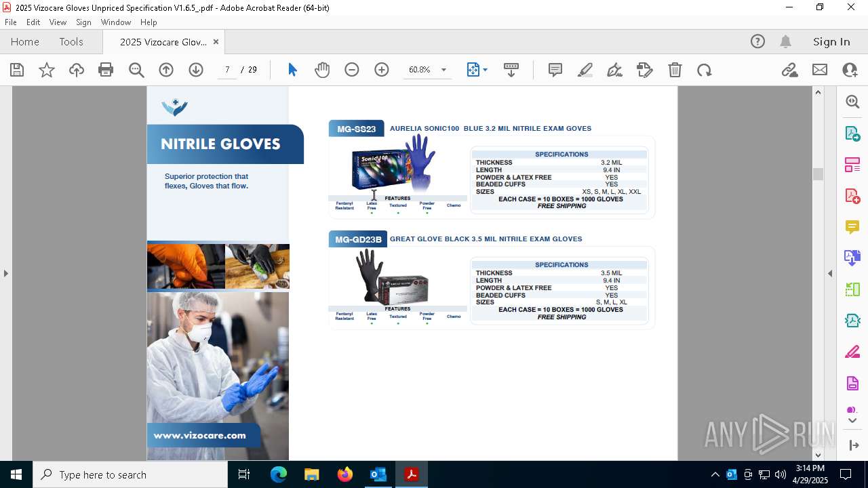Select the MG-GD23B product code label
Screen dimensions: 868x488
click(358, 239)
